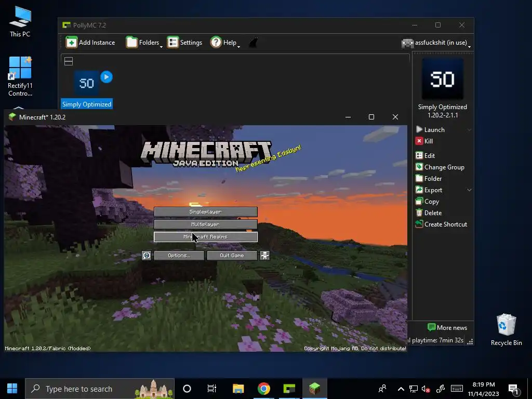Click Edit in the instance sidebar
This screenshot has width=532, height=399.
(x=425, y=156)
